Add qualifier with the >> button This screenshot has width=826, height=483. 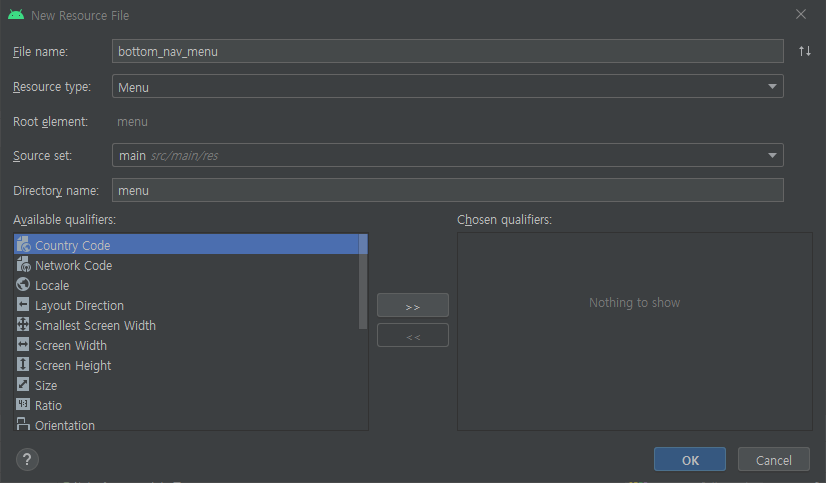(x=413, y=305)
